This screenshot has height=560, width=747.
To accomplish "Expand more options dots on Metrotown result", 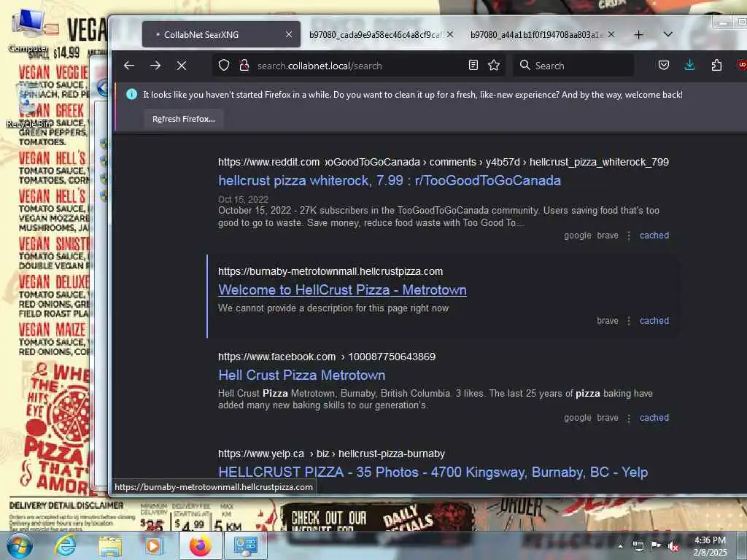I will click(x=629, y=321).
